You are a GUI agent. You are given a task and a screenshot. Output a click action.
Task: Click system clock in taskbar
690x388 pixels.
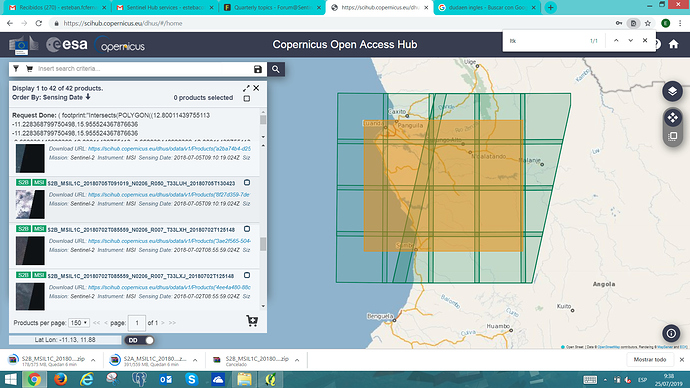click(x=668, y=380)
